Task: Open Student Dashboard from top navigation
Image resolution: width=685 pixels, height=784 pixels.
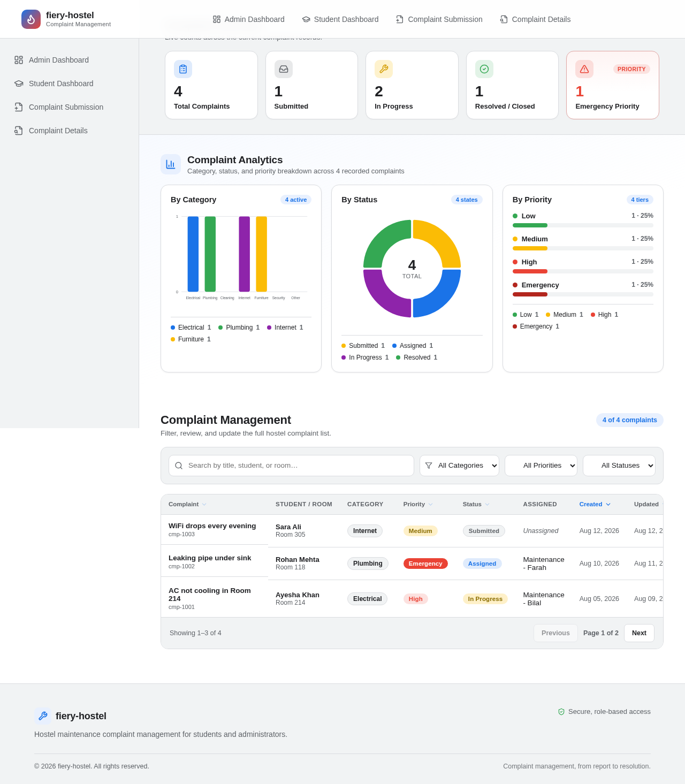Action: (x=340, y=19)
